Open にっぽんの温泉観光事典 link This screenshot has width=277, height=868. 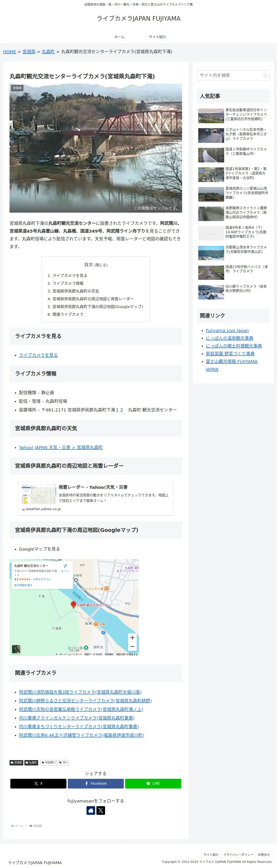click(x=229, y=338)
